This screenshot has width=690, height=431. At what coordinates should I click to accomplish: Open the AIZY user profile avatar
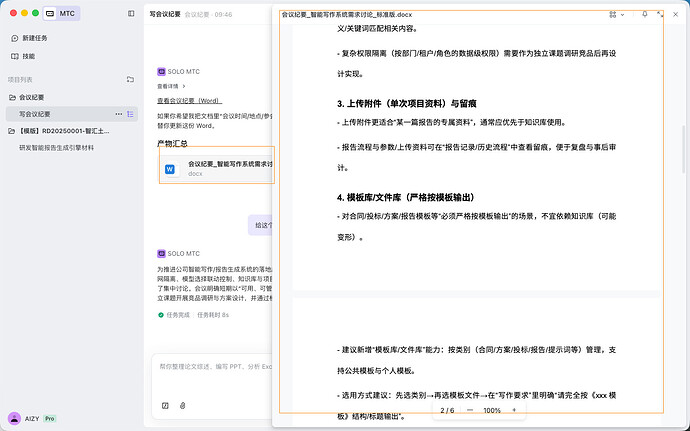[x=15, y=418]
